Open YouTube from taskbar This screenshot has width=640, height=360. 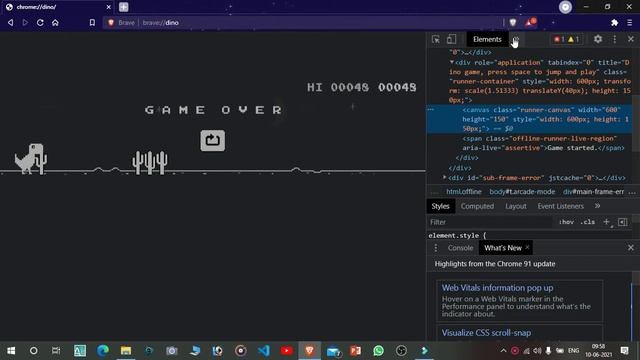coord(287,351)
